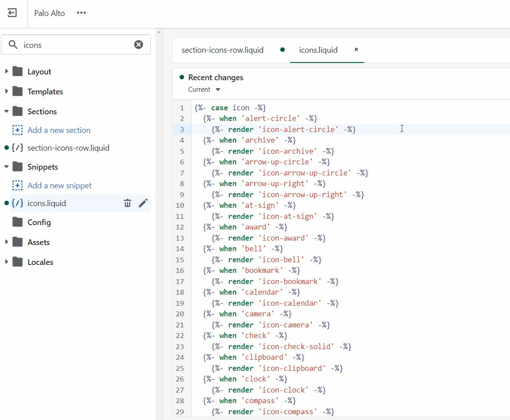Click liquid file icon for section-icons-row.liquid

[x=18, y=148]
